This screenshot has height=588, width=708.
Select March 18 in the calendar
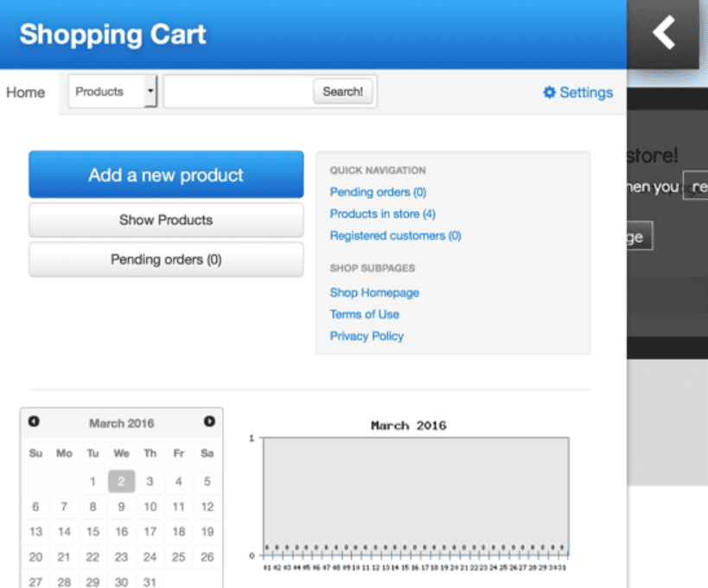pos(179,532)
